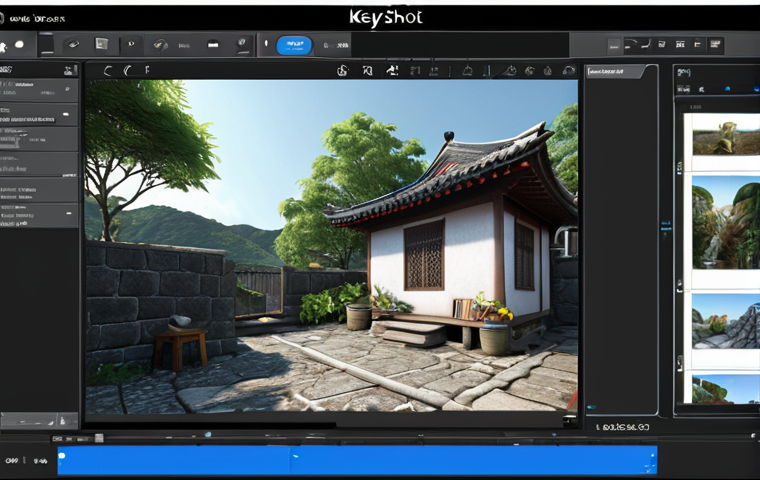Select the rocky mountain thumbnail in library panel
760x480 pixels.
coord(726,321)
